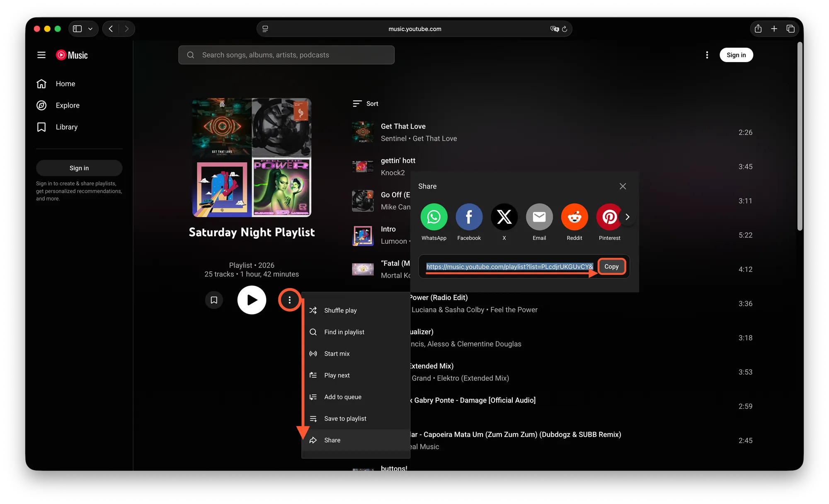829x504 pixels.
Task: Choose Save to playlist
Action: [356, 419]
